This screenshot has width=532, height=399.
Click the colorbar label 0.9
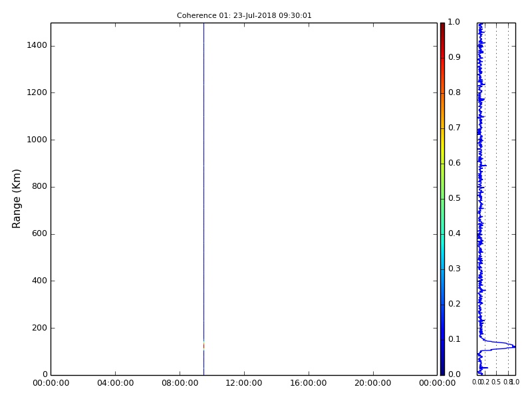pos(454,57)
